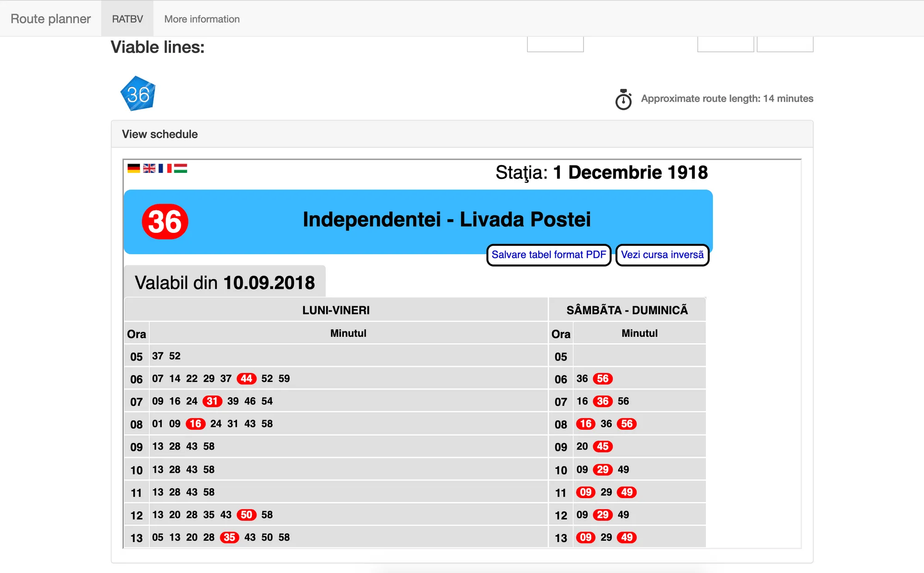Image resolution: width=924 pixels, height=573 pixels.
Task: Click Salvare tabel format PDF button
Action: (x=548, y=255)
